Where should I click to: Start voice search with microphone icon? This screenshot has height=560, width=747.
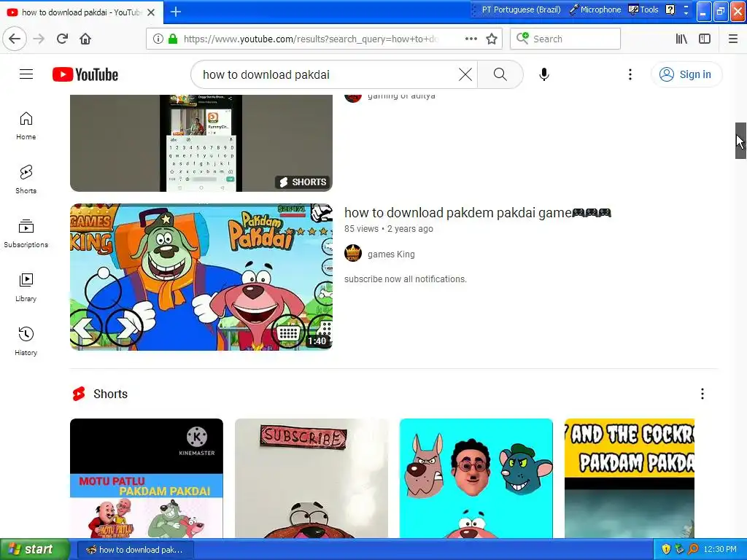[543, 74]
